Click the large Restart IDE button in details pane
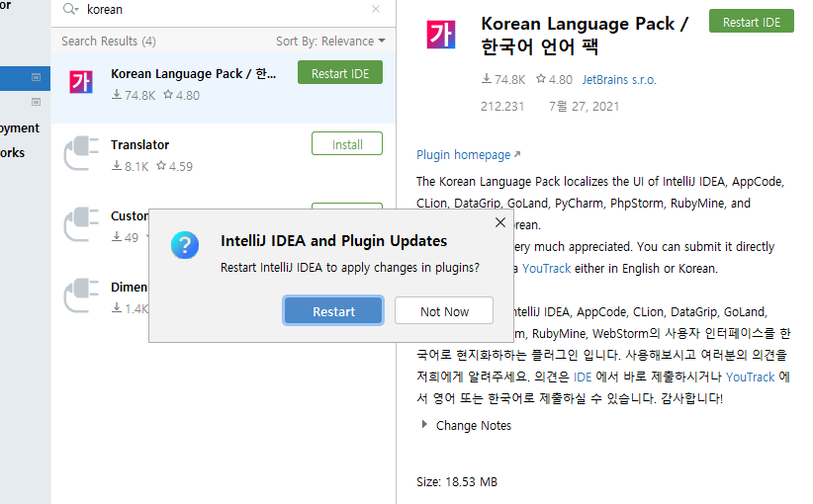 click(x=752, y=21)
